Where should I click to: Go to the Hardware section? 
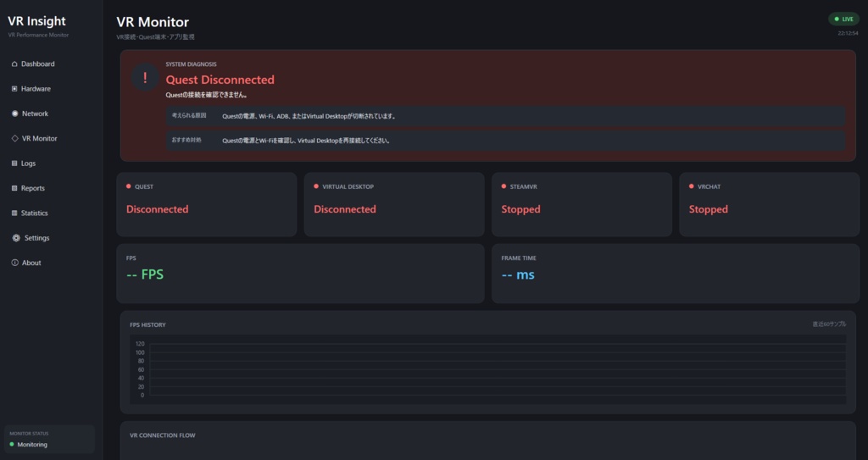(36, 89)
